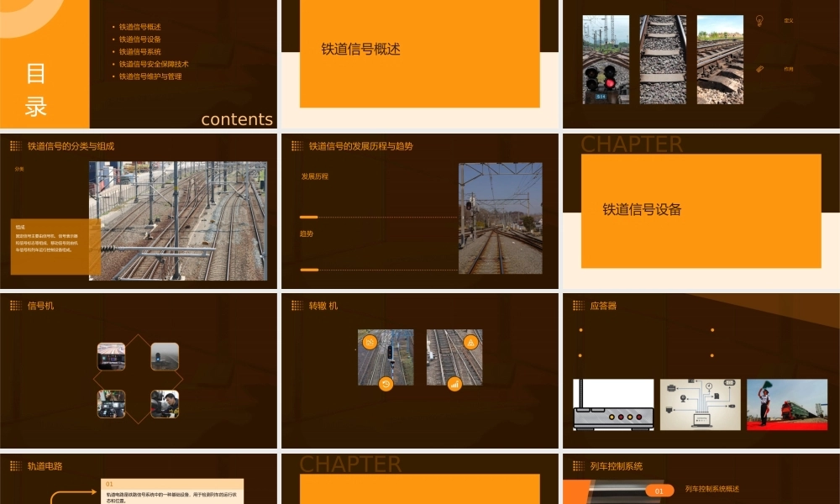Click the round chart icon on signal-mast photo

(370, 342)
